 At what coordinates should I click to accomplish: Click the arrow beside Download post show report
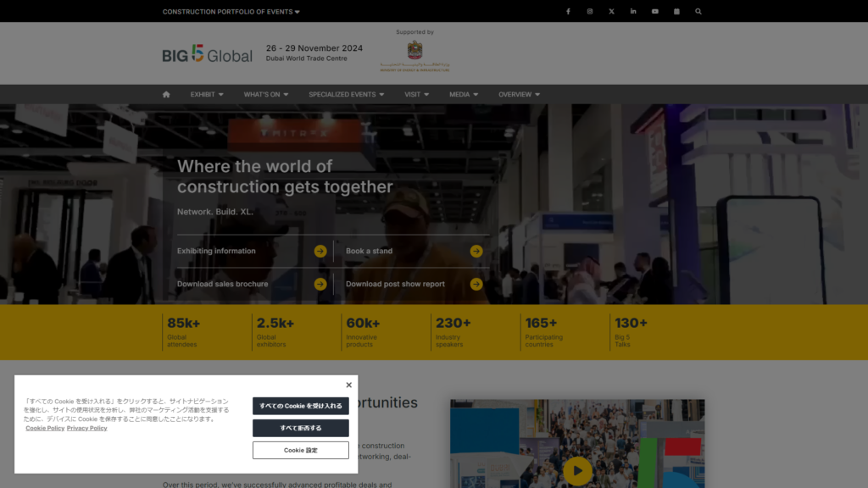[476, 285]
